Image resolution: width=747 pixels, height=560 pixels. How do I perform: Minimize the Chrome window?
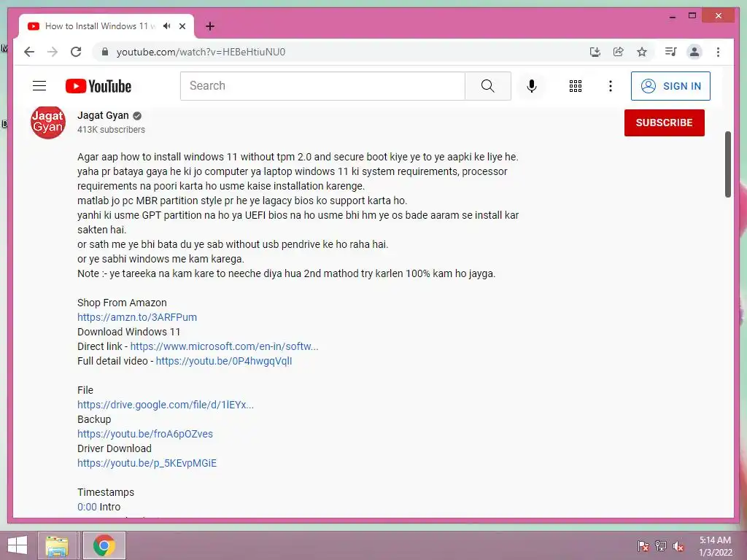[672, 16]
